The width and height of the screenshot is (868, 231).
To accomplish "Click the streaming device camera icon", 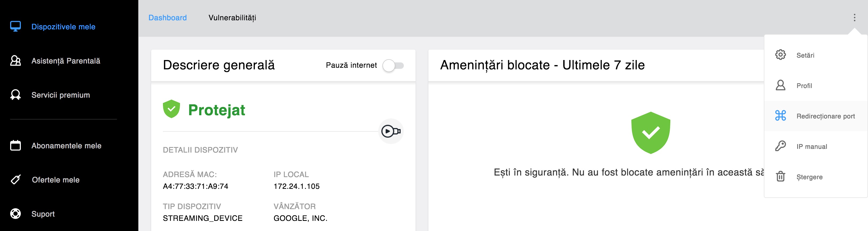I will coord(391,131).
